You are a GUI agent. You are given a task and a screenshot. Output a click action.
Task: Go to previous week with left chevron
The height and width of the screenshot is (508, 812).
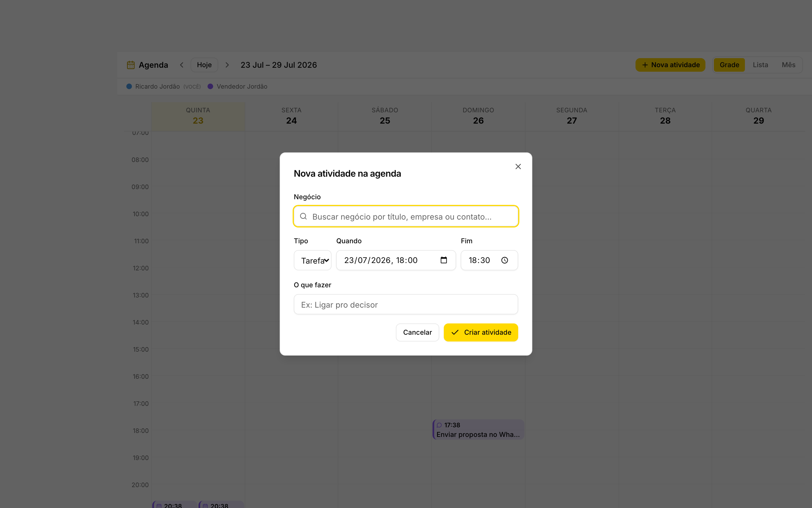[182, 65]
